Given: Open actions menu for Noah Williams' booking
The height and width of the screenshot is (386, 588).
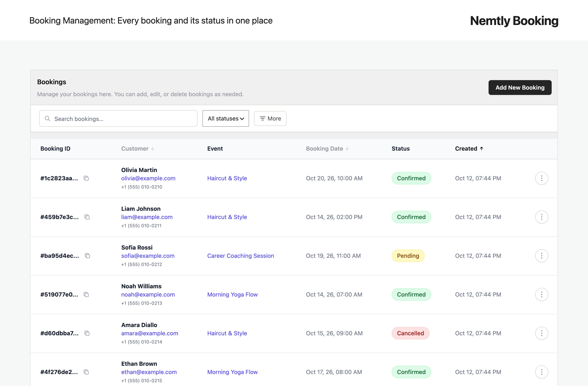Looking at the screenshot, I should tap(542, 295).
